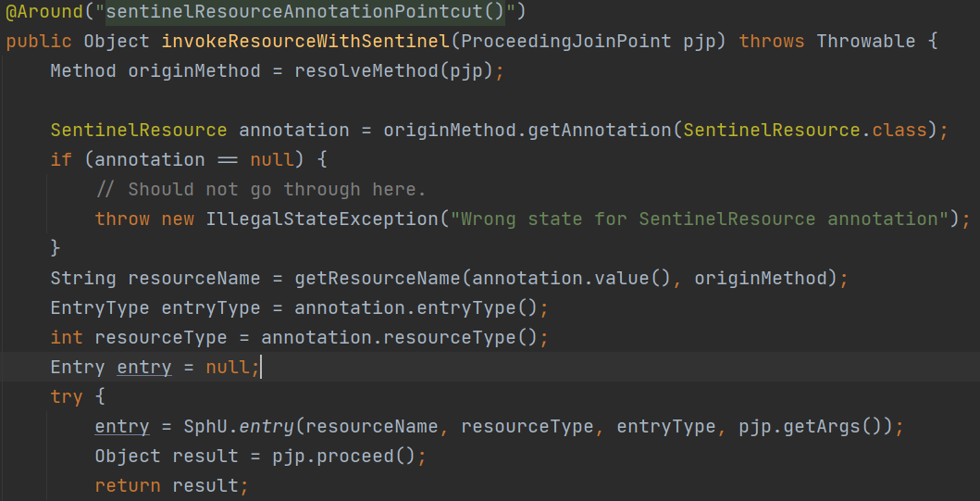Click Throwable in the throws clause
Viewport: 980px width, 501px height.
(866, 42)
